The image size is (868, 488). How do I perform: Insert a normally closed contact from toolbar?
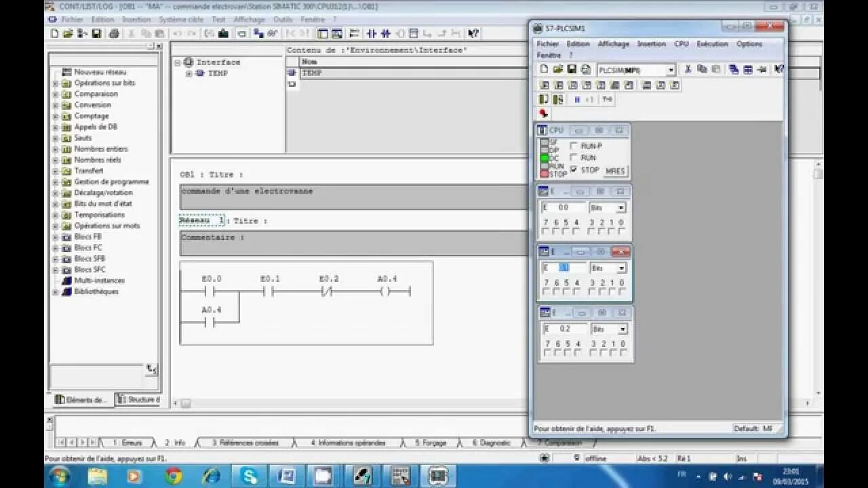pyautogui.click(x=386, y=33)
